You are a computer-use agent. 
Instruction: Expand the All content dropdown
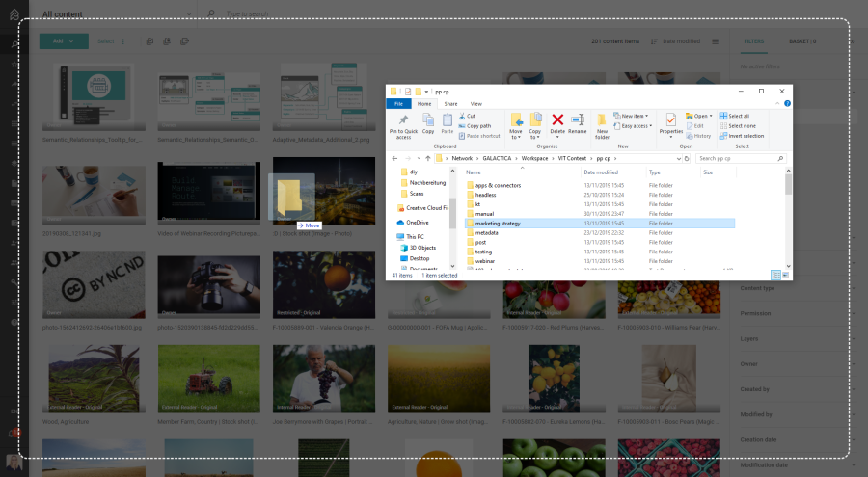tap(189, 14)
